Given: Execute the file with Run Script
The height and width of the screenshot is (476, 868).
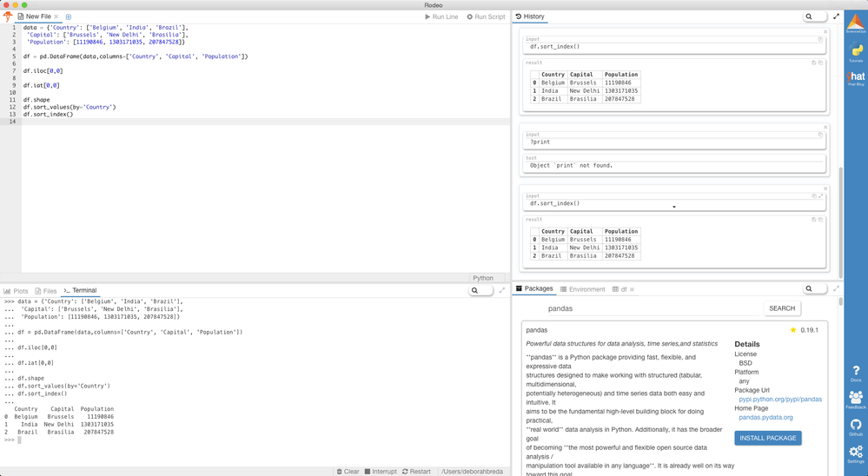Looking at the screenshot, I should click(x=486, y=17).
